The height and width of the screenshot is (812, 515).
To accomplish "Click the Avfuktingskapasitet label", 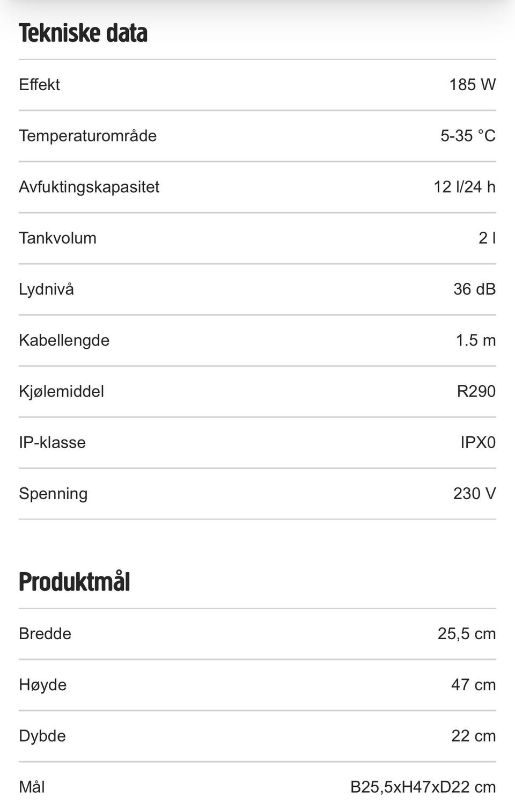I will tap(89, 187).
